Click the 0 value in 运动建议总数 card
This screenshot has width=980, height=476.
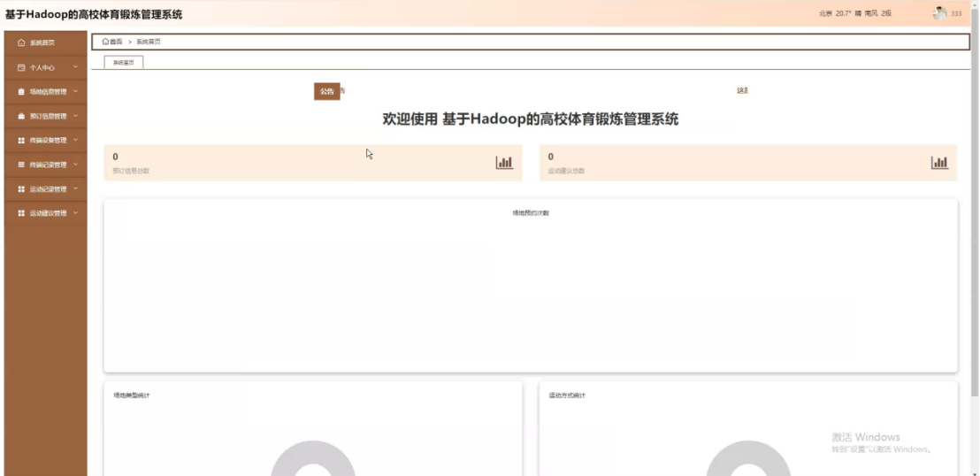[551, 157]
